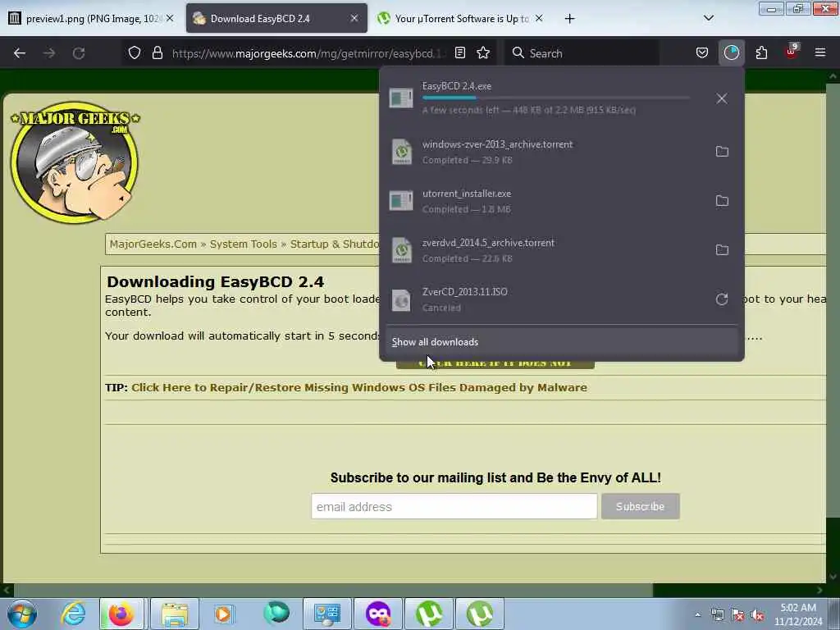Toggle reader view icon

tap(460, 53)
